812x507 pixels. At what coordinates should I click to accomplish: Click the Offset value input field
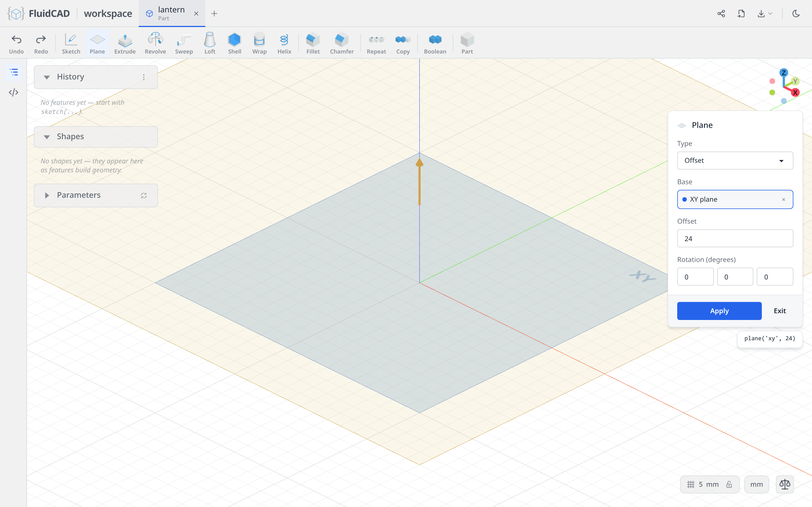(x=735, y=238)
